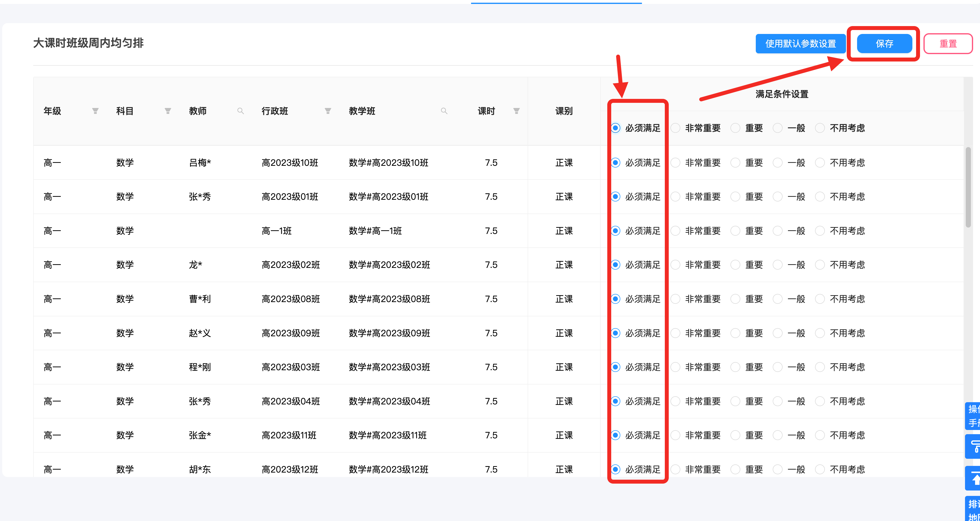The height and width of the screenshot is (521, 980).
Task: Set 高2023级02班 row to 重要
Action: [x=735, y=264]
